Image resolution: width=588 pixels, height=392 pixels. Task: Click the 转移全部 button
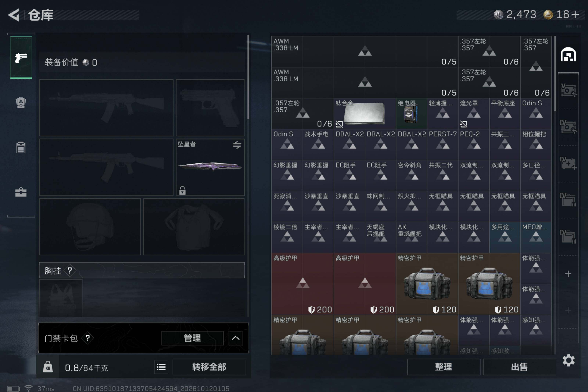coord(209,367)
